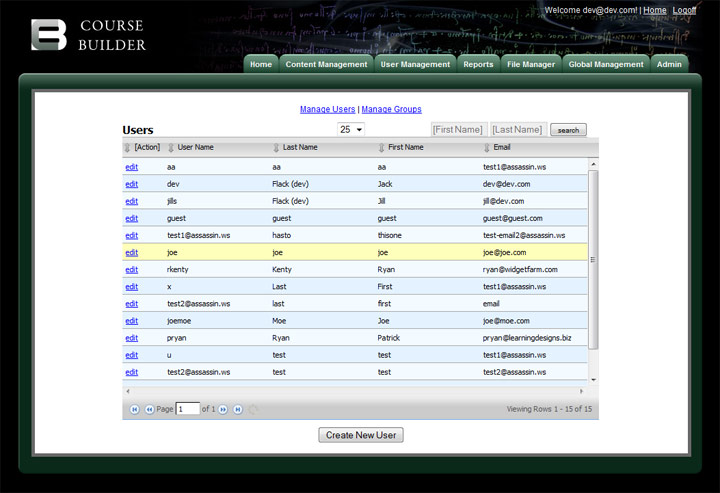This screenshot has height=493, width=720.
Task: Click the Manage Groups link
Action: click(x=391, y=109)
